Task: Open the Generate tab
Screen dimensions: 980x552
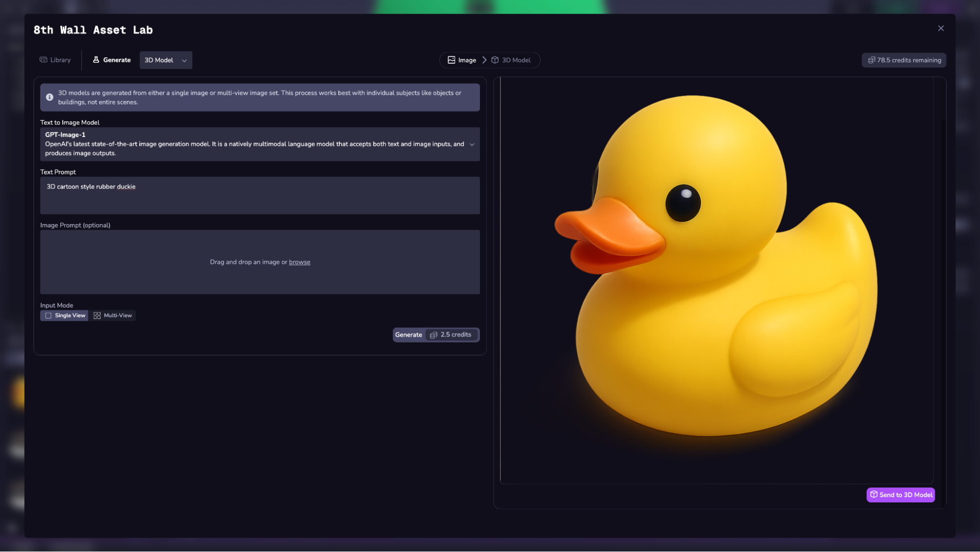Action: click(x=112, y=60)
